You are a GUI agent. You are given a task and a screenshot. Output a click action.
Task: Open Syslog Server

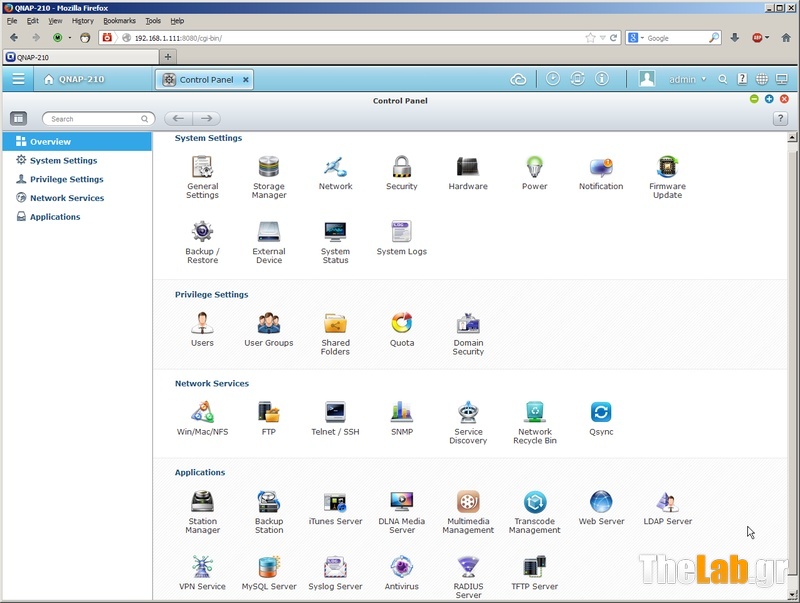pos(335,573)
